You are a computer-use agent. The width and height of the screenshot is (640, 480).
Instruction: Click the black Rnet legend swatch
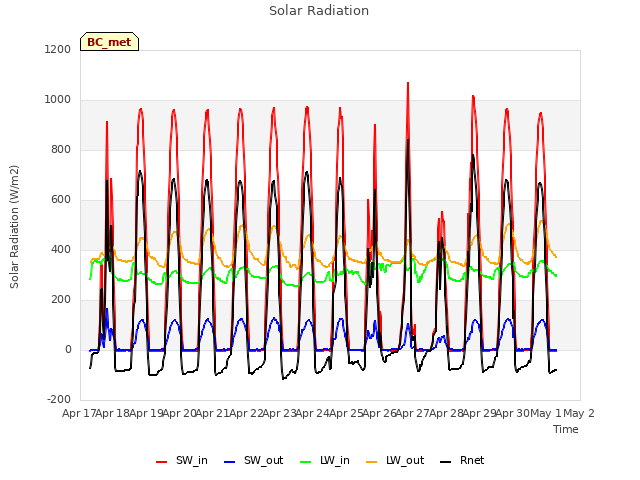pyautogui.click(x=446, y=462)
